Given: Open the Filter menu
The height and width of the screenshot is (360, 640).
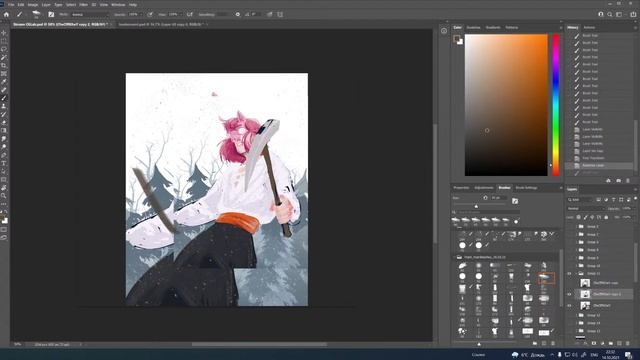Looking at the screenshot, I should point(84,4).
